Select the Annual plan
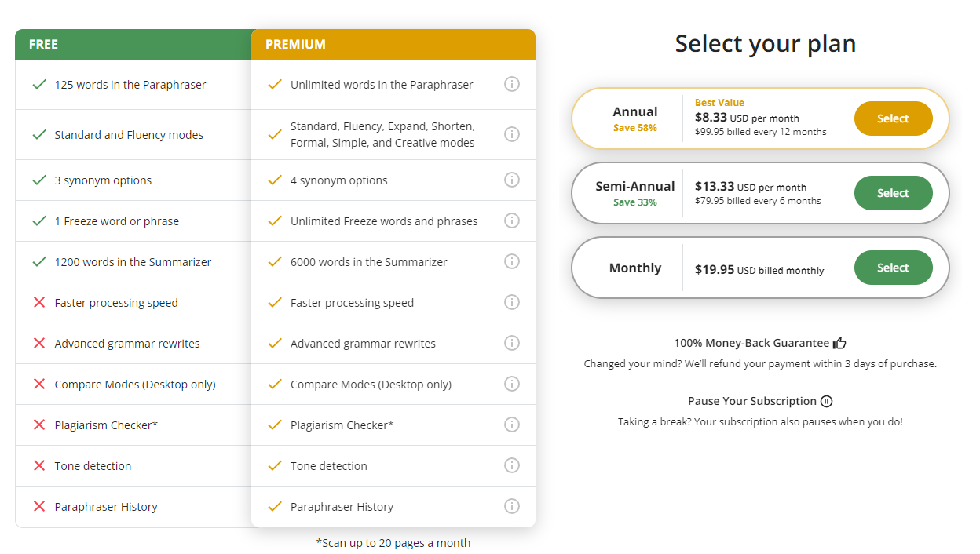The height and width of the screenshot is (554, 980). click(893, 118)
